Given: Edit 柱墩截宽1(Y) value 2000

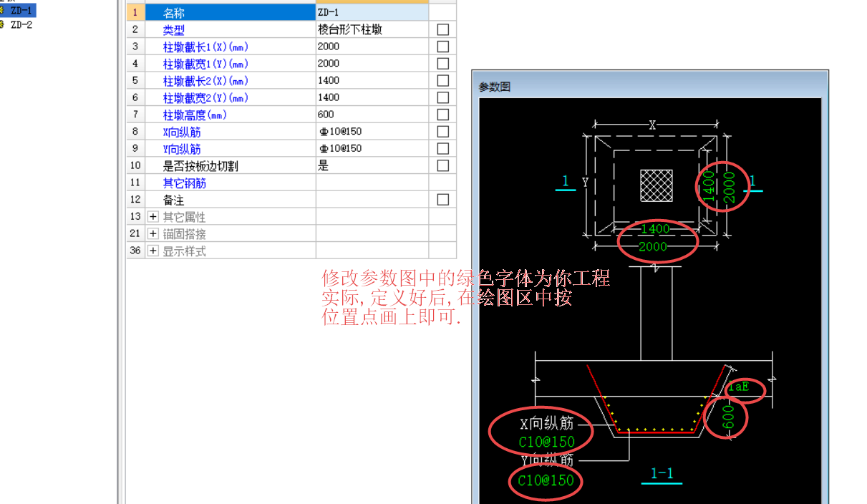Looking at the screenshot, I should [x=372, y=64].
